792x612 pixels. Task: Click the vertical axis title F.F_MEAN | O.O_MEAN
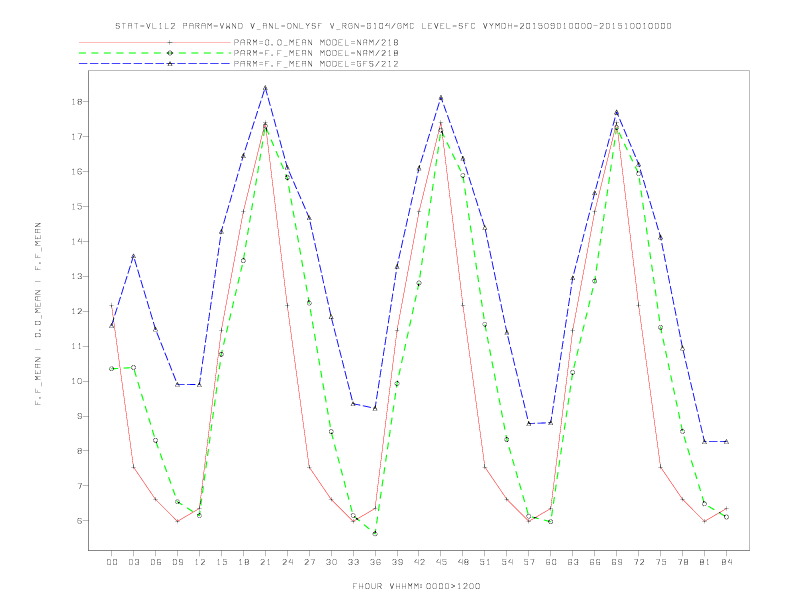tap(38, 314)
